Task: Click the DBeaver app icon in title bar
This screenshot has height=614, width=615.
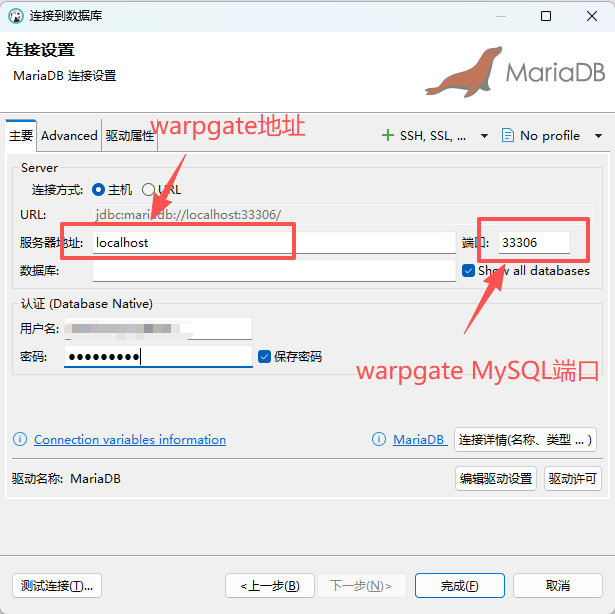Action: coord(16,16)
